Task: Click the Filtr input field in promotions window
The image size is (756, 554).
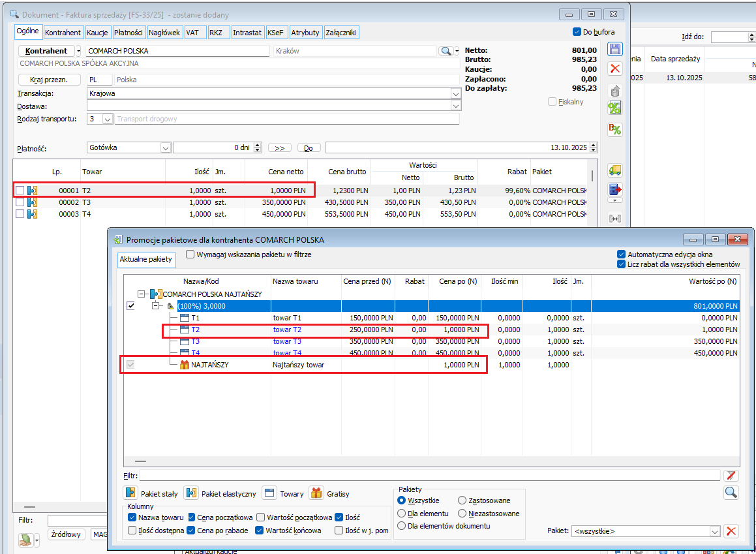Action: click(x=429, y=476)
